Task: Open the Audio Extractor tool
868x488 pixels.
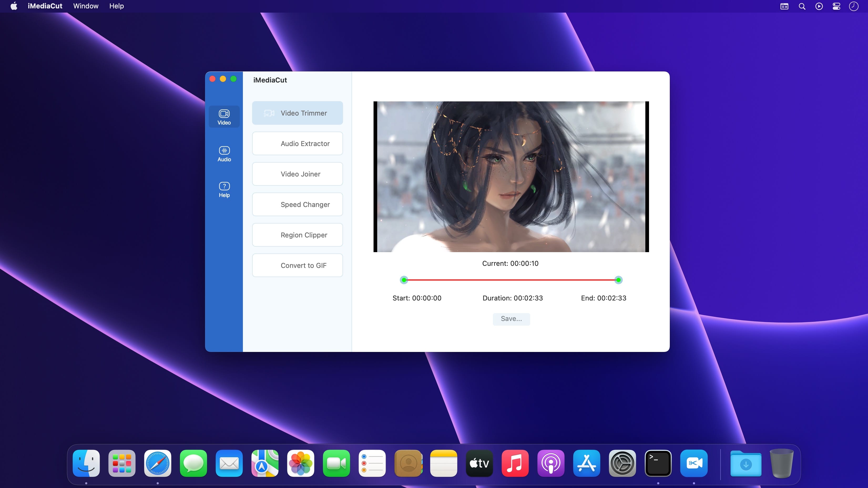Action: (297, 143)
